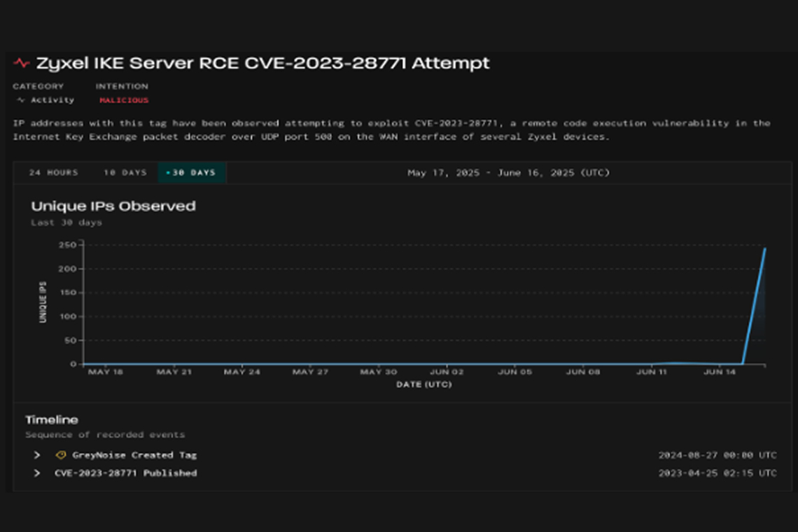Viewport: 798px width, 532px height.
Task: Click the 250 y-axis label
Action: click(67, 245)
